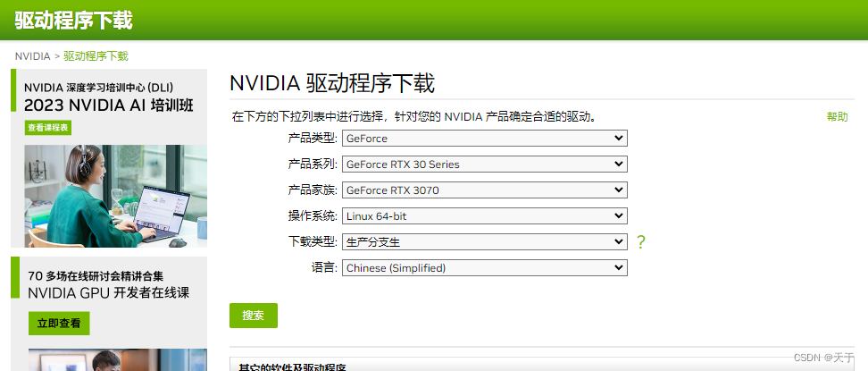Click the 驱动程序下载 page header title

pos(73,21)
